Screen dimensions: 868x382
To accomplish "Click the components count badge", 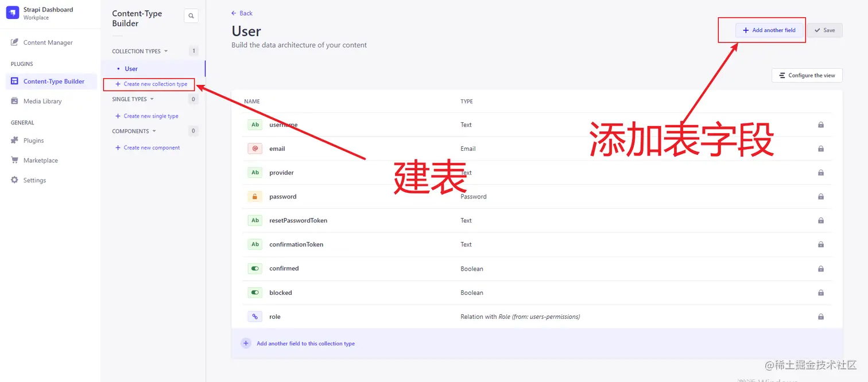I will [x=193, y=131].
